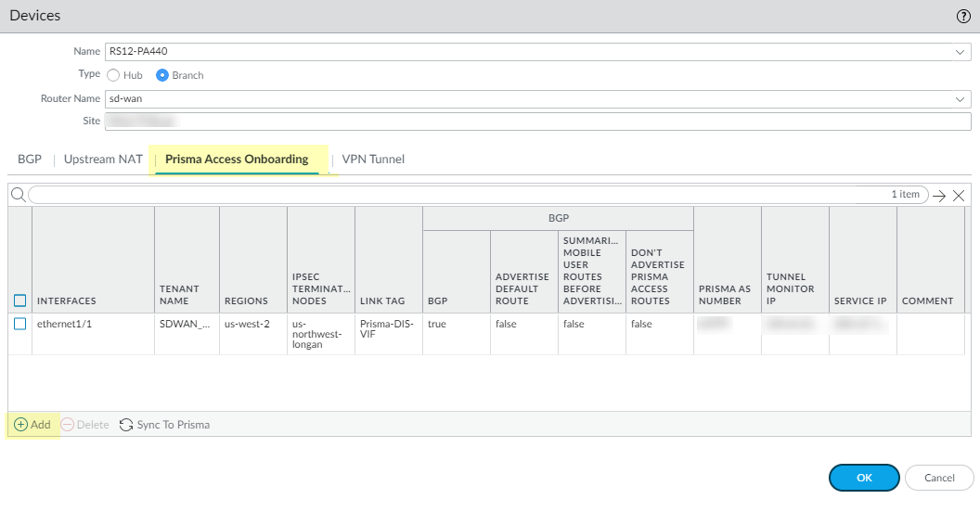This screenshot has height=512, width=980.
Task: Switch to the VPN Tunnel tab
Action: pos(373,160)
